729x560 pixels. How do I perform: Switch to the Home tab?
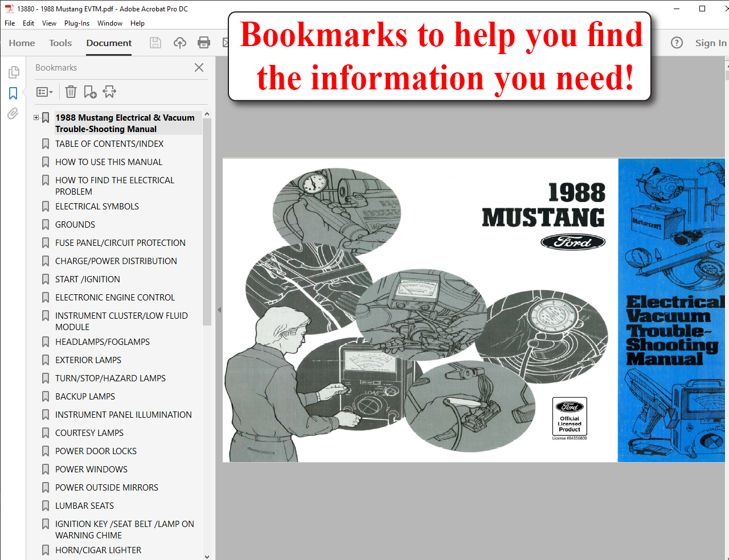click(x=22, y=43)
